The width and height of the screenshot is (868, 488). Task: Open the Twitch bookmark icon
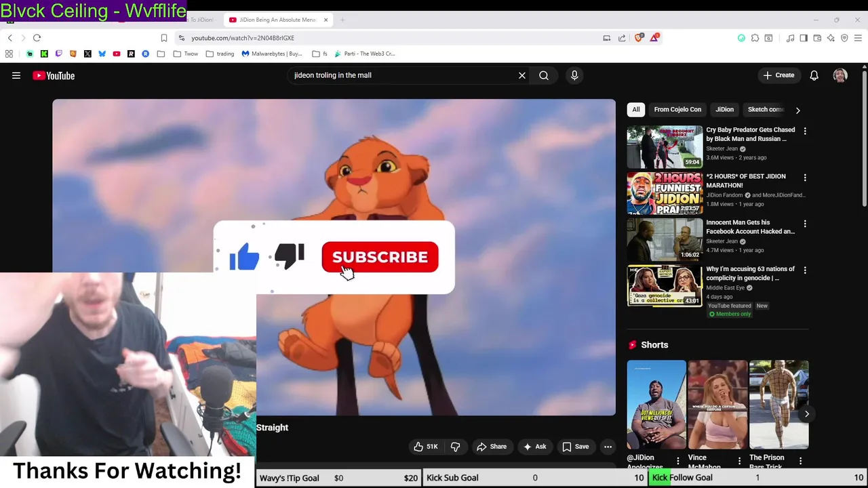click(58, 54)
